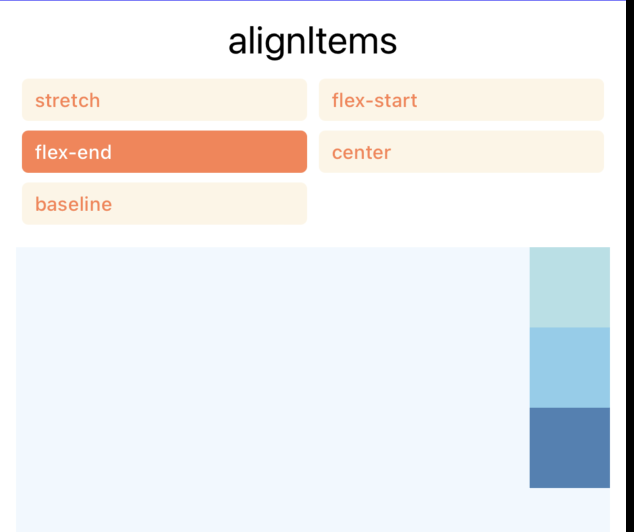Click the alignItems heading
The width and height of the screenshot is (634, 532).
(x=312, y=41)
